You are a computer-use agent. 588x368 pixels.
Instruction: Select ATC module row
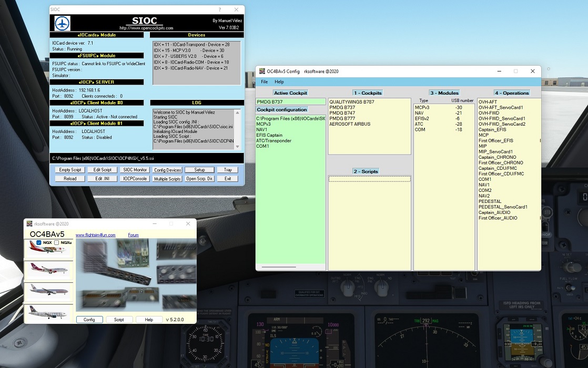444,124
